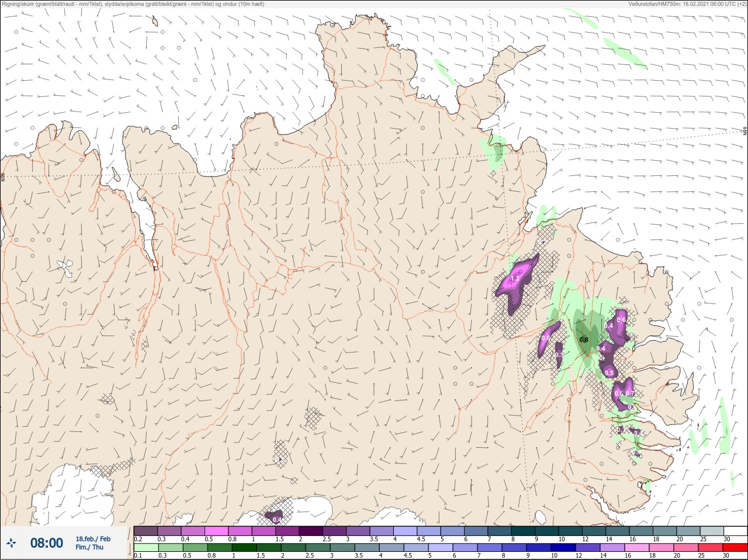The image size is (748, 560).
Task: Select the darkest green swatch between 1 and 1.5, lower legend
Action: pos(244,548)
